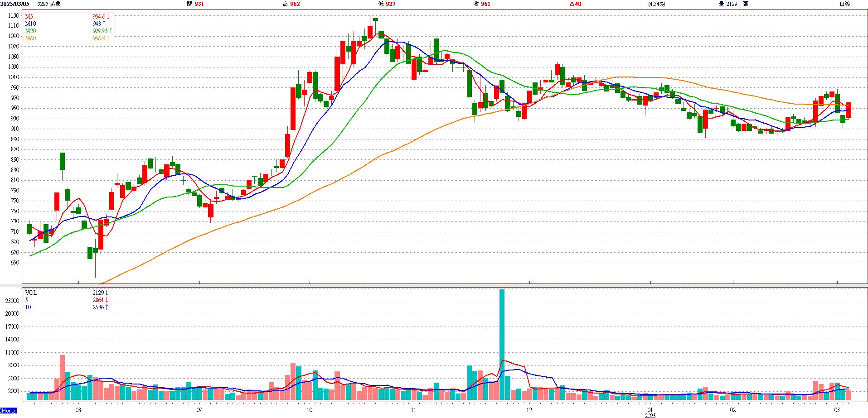Click the 690 price axis label
This screenshot has width=868, height=418.
[15, 242]
